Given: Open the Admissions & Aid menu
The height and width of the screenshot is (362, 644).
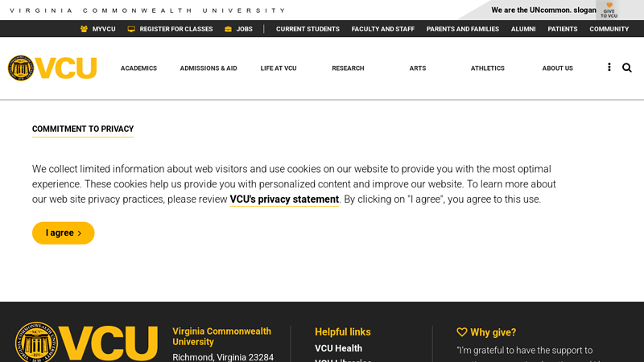Looking at the screenshot, I should point(208,68).
